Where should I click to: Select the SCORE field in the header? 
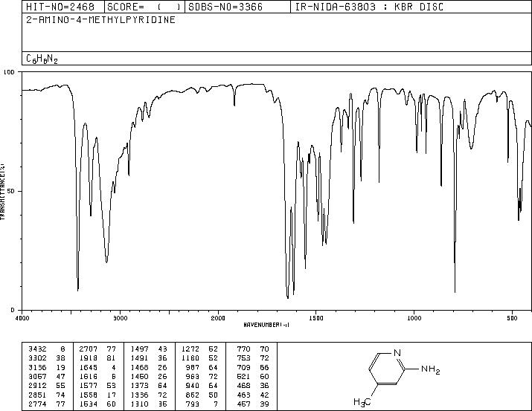click(144, 7)
